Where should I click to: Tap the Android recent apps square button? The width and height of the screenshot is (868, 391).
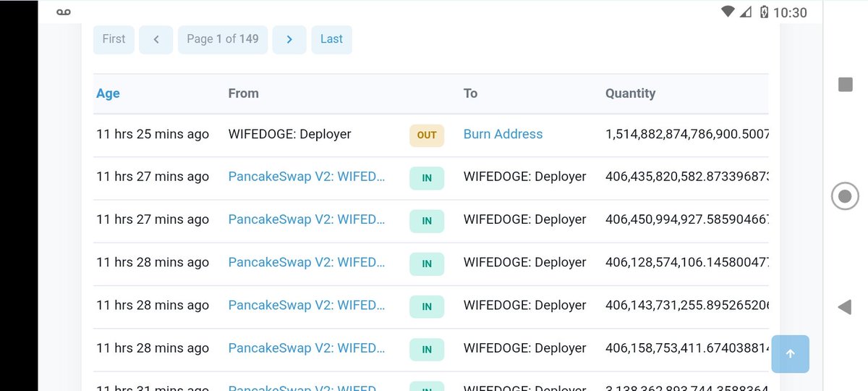pyautogui.click(x=845, y=85)
